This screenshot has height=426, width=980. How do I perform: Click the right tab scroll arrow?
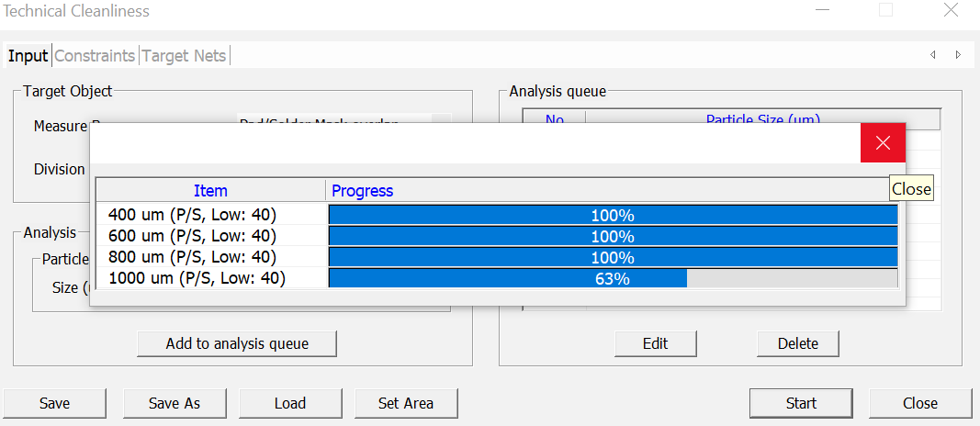958,55
